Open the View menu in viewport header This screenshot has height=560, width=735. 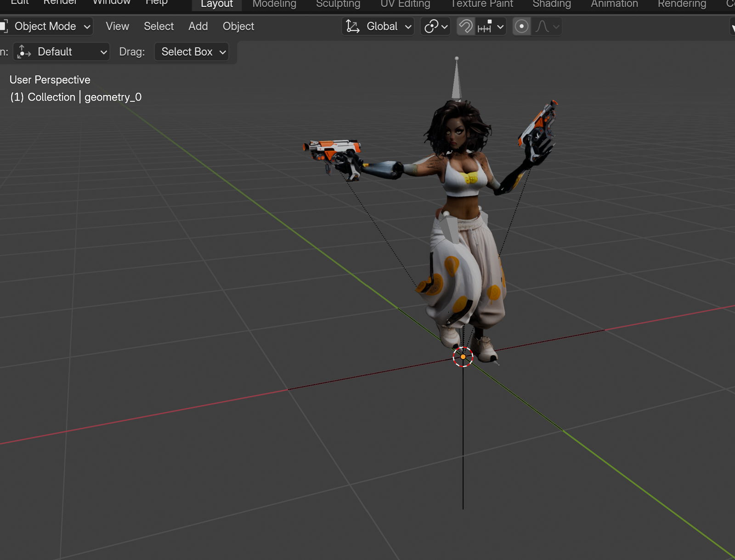pos(117,27)
